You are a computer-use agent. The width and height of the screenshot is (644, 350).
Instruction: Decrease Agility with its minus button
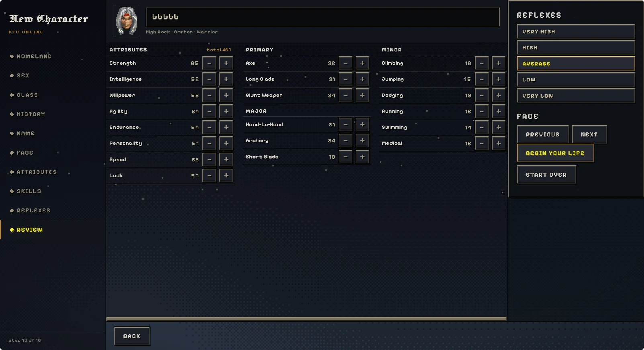click(209, 111)
